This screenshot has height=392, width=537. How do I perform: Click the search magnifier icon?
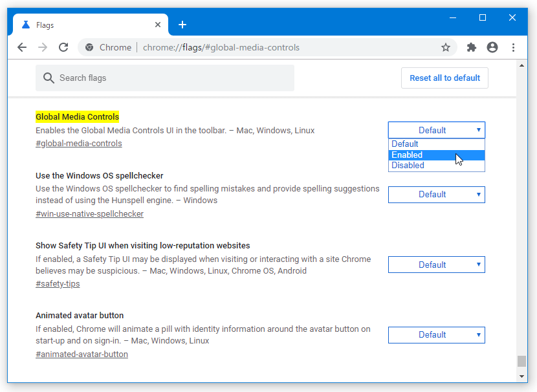point(49,78)
